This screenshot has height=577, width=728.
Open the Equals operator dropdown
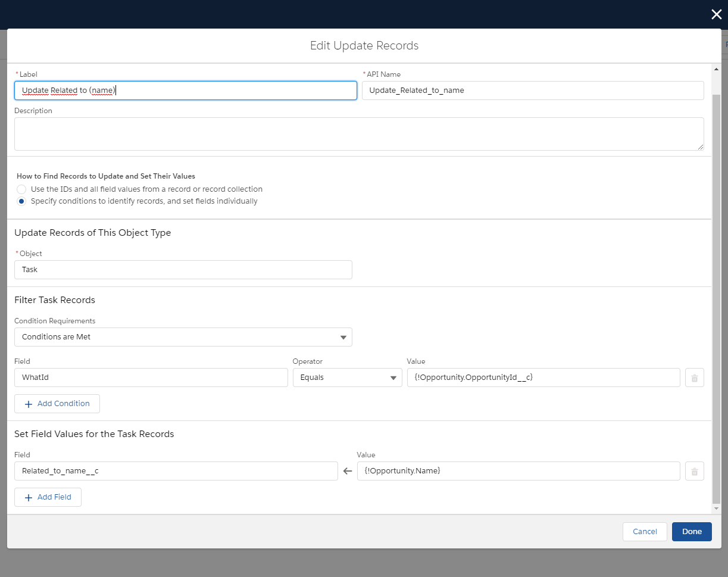(347, 378)
